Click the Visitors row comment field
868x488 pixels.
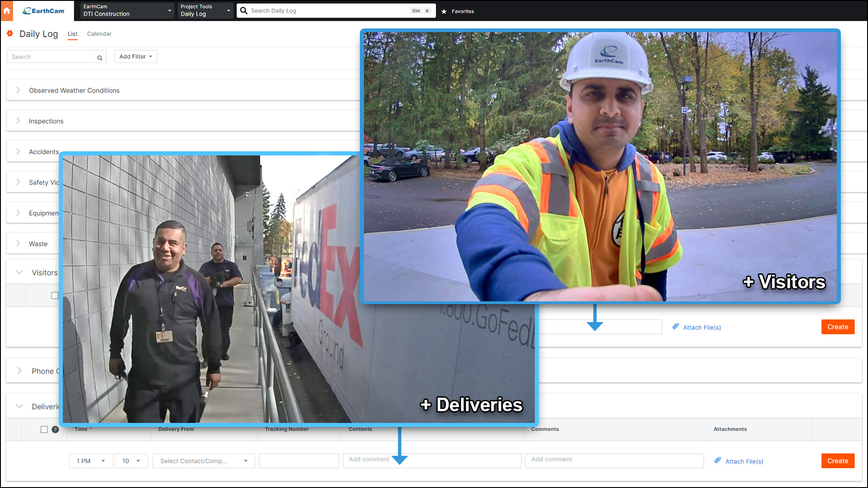click(x=600, y=327)
